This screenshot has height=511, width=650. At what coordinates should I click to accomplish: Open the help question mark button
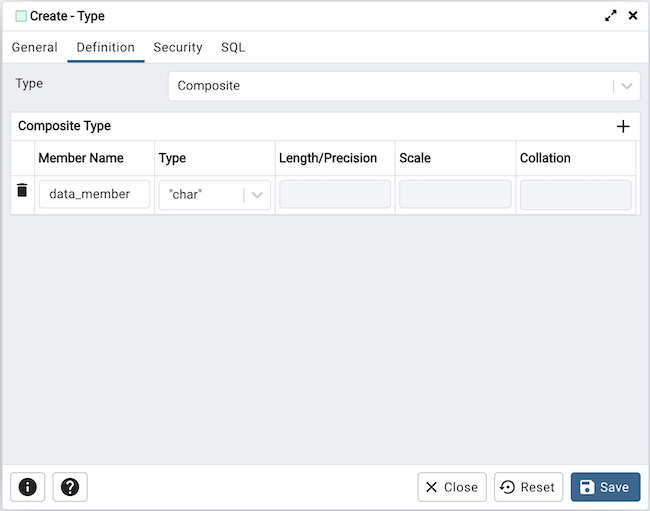coord(70,487)
